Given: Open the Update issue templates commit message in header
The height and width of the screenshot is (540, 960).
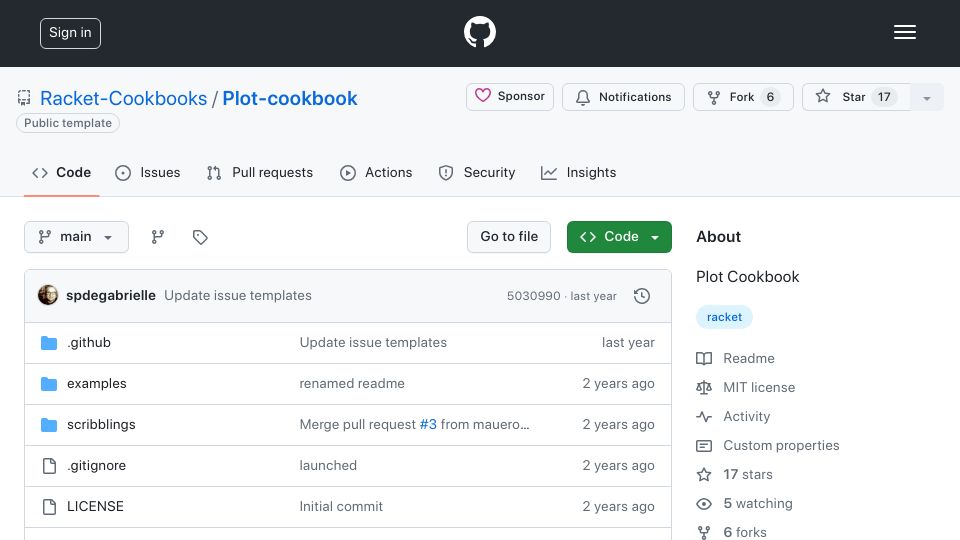Looking at the screenshot, I should [238, 295].
